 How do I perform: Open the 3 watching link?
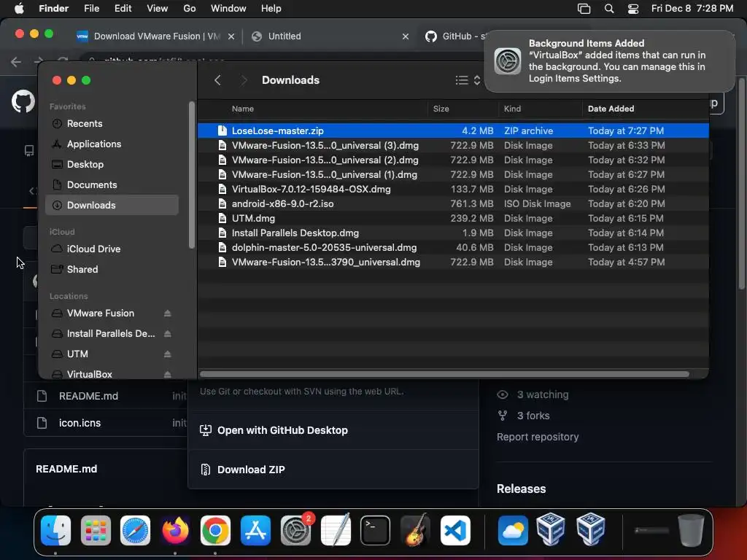[x=543, y=394]
